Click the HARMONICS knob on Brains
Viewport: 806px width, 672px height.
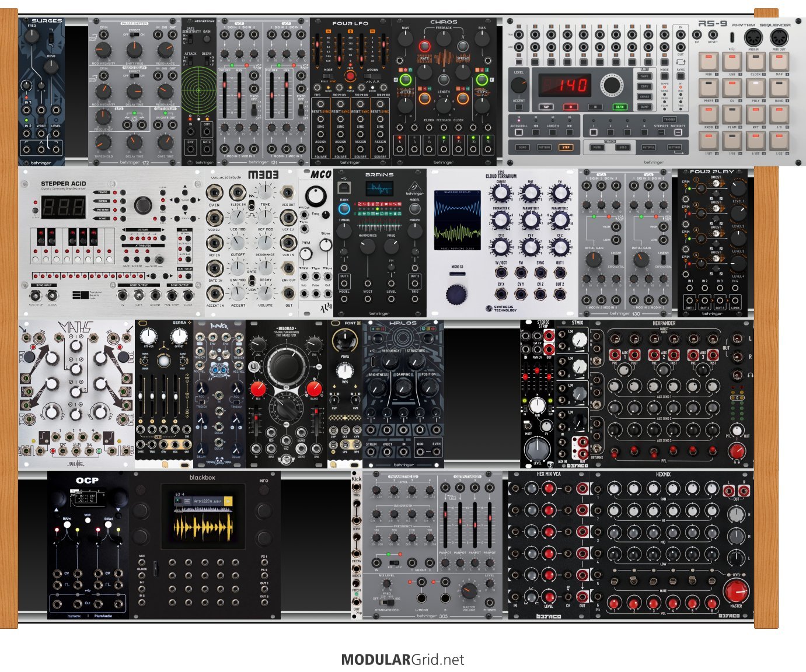tap(368, 247)
